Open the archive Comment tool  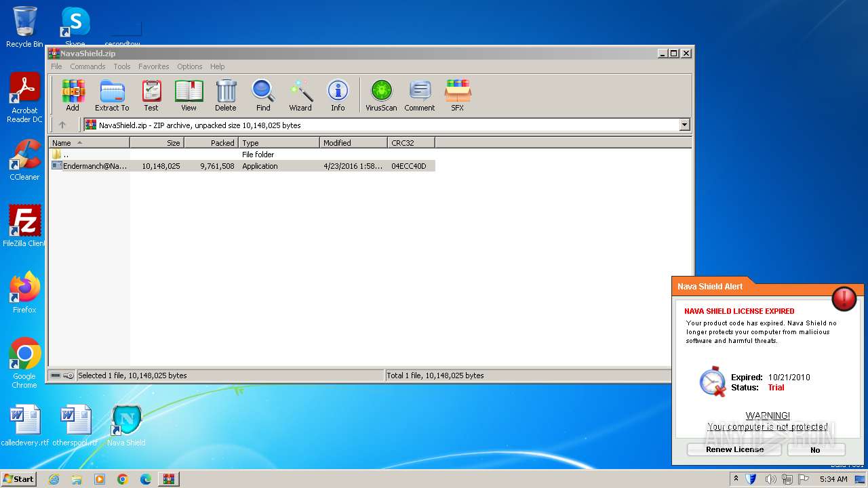[x=420, y=96]
